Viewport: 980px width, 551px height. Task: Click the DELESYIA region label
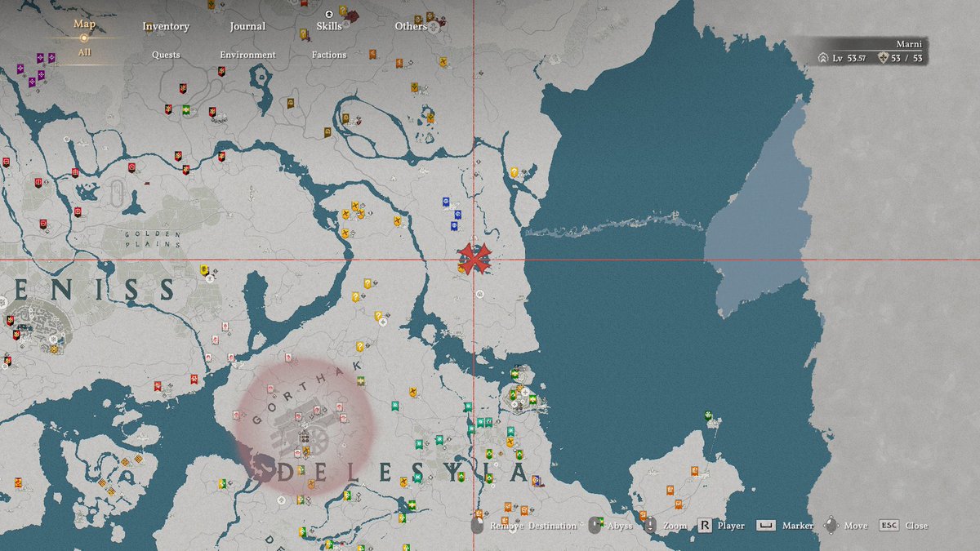405,473
